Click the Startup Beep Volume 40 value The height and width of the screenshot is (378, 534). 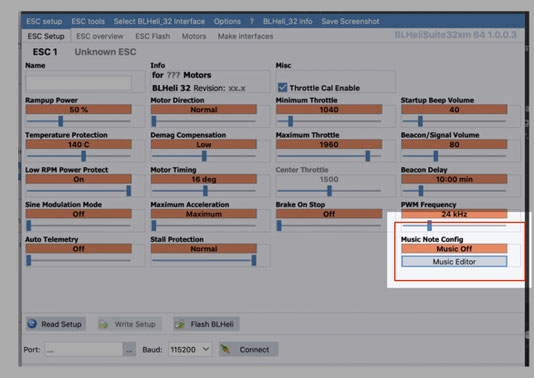click(x=454, y=109)
